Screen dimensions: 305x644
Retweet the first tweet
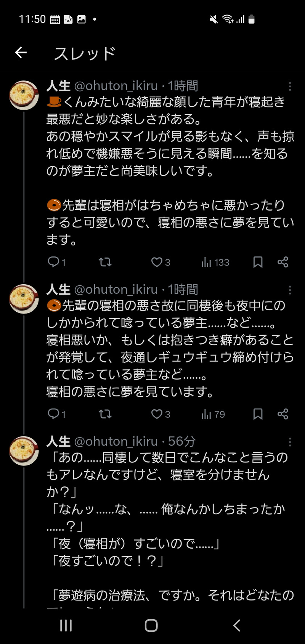(x=105, y=262)
